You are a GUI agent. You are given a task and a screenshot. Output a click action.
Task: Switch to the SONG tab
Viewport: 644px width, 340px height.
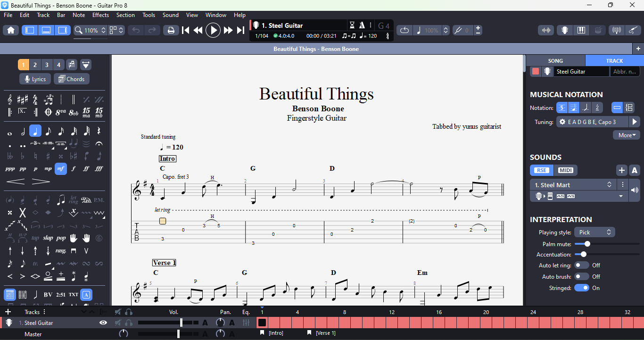(x=555, y=61)
